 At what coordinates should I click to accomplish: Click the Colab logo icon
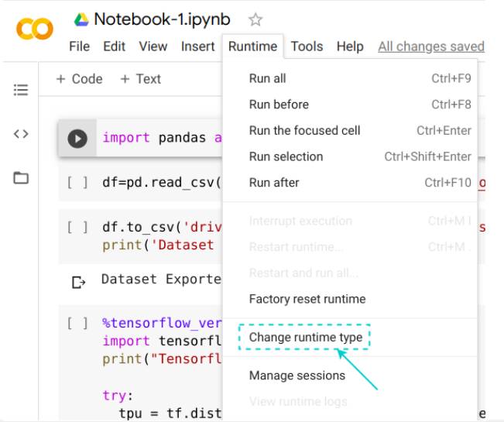(34, 30)
